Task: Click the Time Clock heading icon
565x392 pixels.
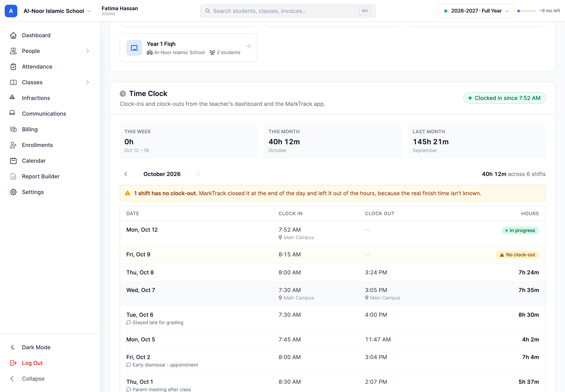Action: tap(123, 94)
